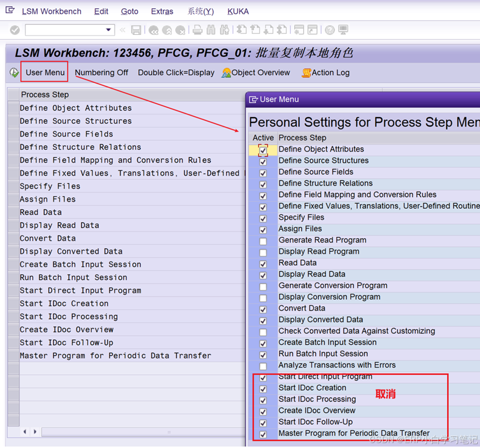Click the Create New Session icon
480x448 pixels.
tap(299, 30)
